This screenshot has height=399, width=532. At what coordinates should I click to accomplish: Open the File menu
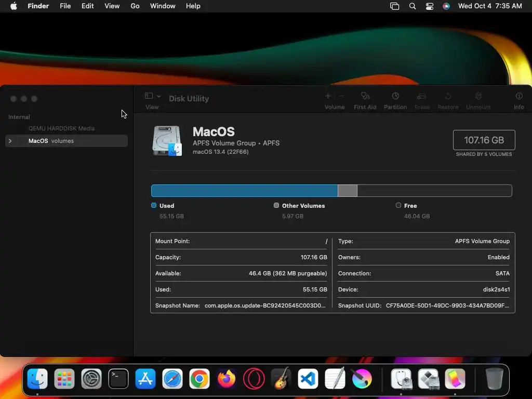[x=65, y=6]
